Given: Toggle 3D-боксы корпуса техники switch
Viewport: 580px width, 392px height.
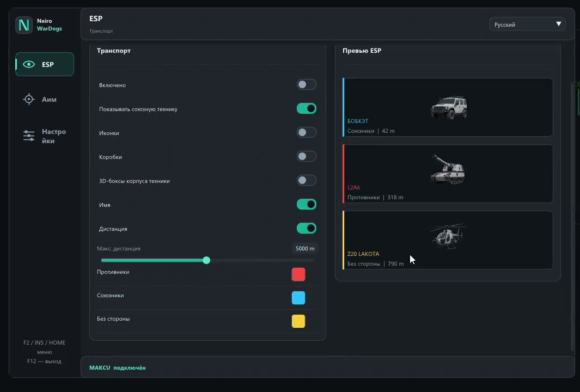Looking at the screenshot, I should [x=306, y=180].
